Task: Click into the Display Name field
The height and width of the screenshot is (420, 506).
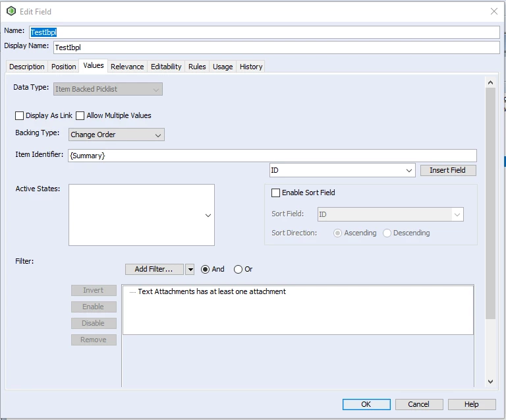Action: [276, 47]
